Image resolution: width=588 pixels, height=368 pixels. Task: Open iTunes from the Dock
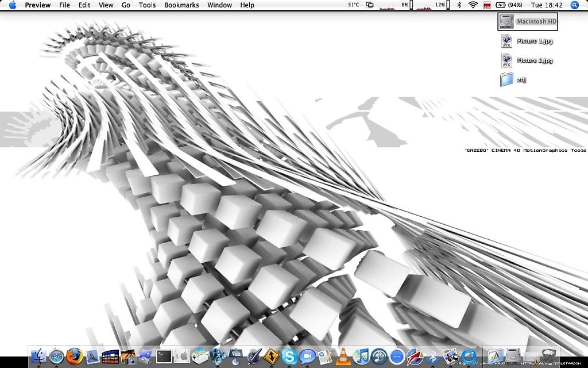tap(361, 356)
